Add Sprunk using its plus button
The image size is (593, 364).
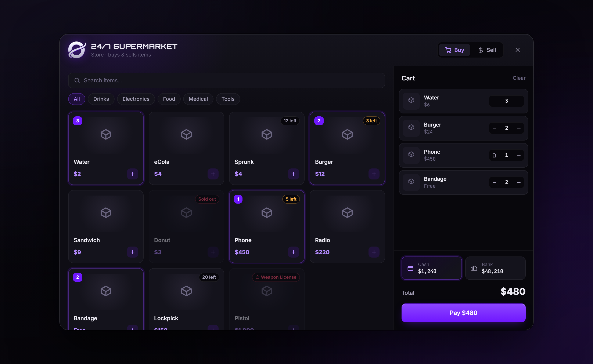(293, 174)
